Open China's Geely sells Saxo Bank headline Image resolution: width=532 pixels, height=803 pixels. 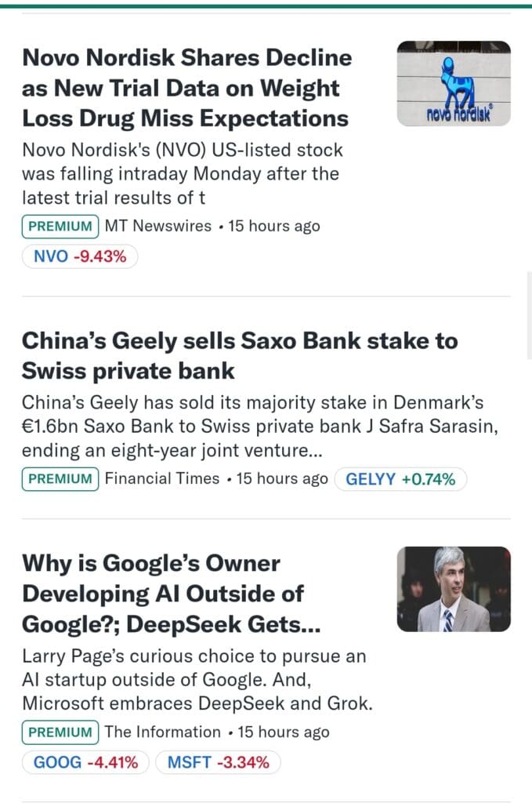(240, 355)
